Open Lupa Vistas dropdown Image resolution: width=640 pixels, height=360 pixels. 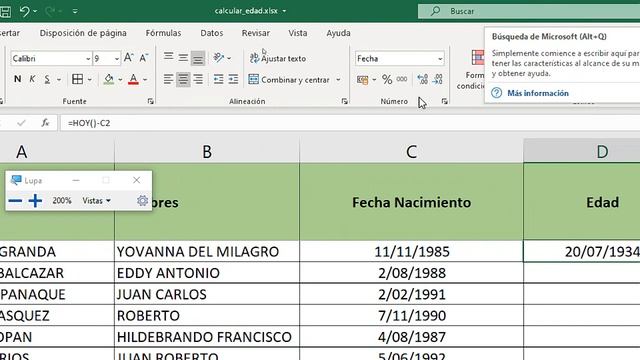[96, 200]
